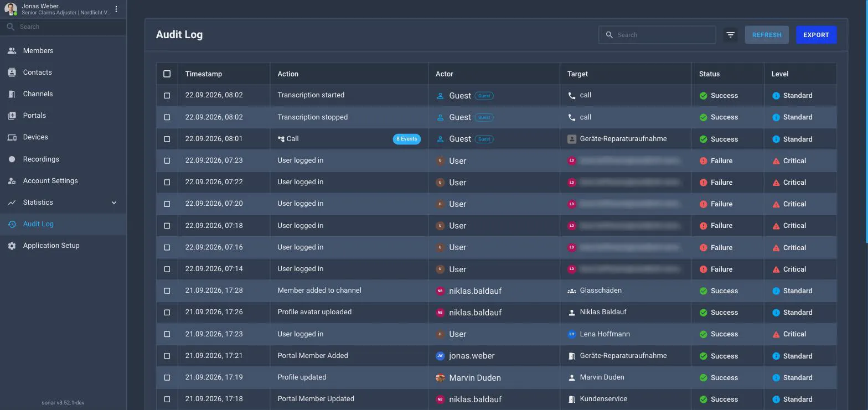The width and height of the screenshot is (868, 410).
Task: Focus the Audit Log search box
Action: (657, 35)
